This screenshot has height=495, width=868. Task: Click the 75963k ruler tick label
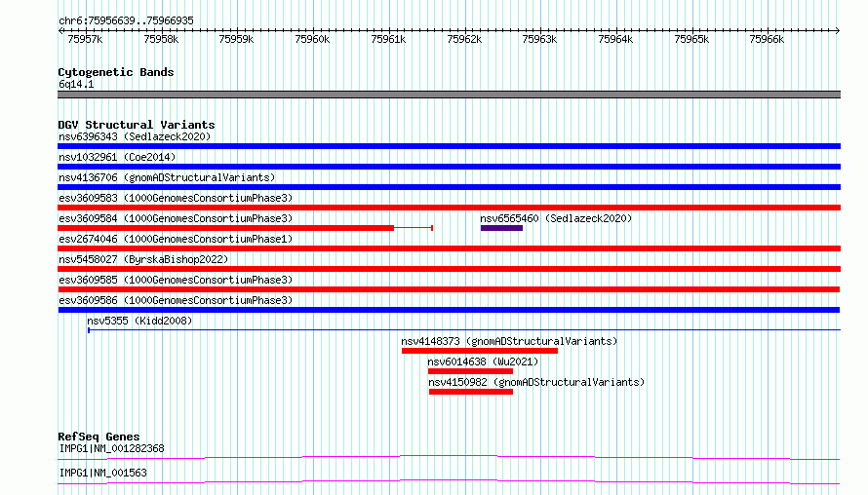(539, 39)
